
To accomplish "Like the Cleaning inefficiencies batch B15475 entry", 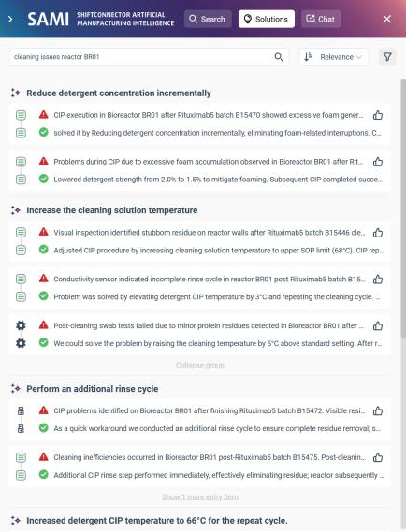I will (x=378, y=457).
